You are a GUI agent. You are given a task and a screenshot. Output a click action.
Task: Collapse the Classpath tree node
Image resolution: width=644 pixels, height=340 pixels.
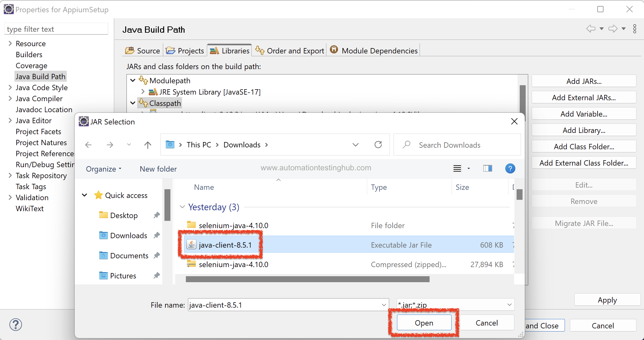133,103
